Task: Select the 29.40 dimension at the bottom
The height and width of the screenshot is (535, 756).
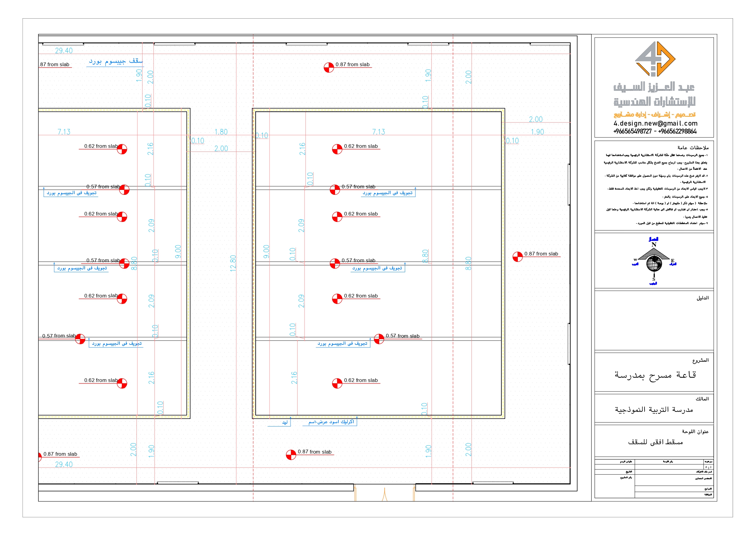Action: (64, 464)
